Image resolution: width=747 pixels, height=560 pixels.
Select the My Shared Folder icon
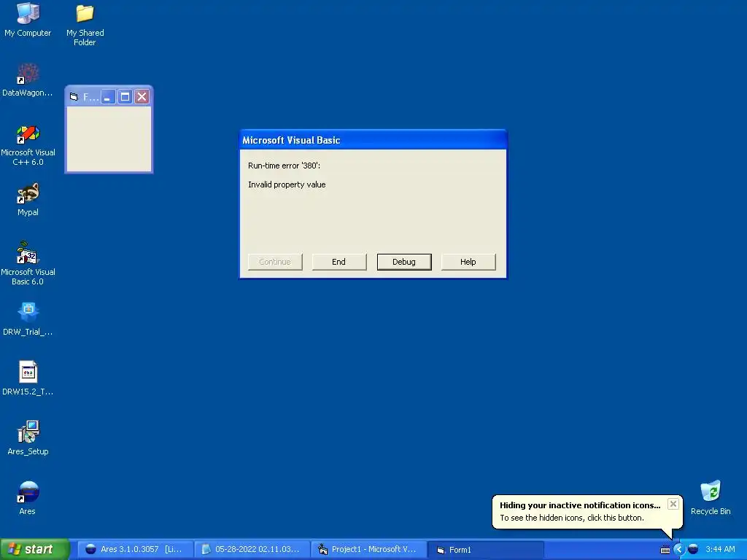point(85,25)
